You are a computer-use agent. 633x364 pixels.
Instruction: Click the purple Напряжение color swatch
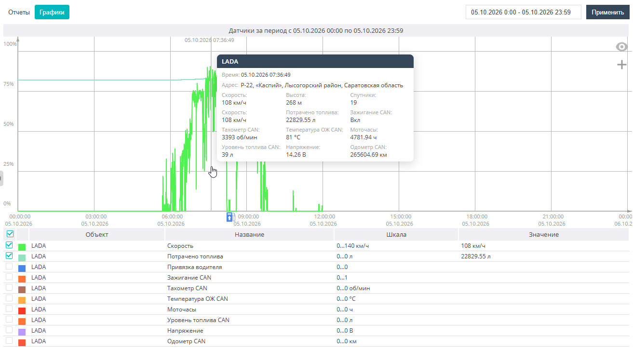[x=22, y=332]
